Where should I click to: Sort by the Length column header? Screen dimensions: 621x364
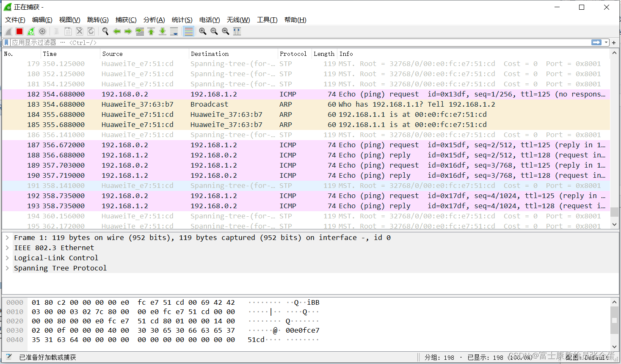[324, 54]
